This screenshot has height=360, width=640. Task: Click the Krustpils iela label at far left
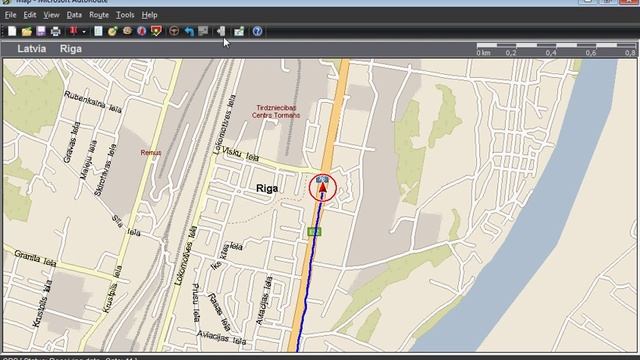click(x=42, y=304)
